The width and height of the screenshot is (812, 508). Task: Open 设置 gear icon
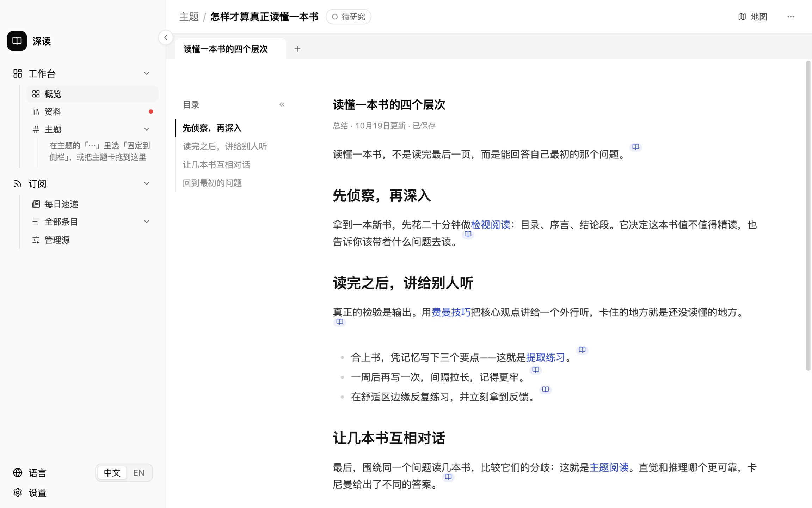18,492
